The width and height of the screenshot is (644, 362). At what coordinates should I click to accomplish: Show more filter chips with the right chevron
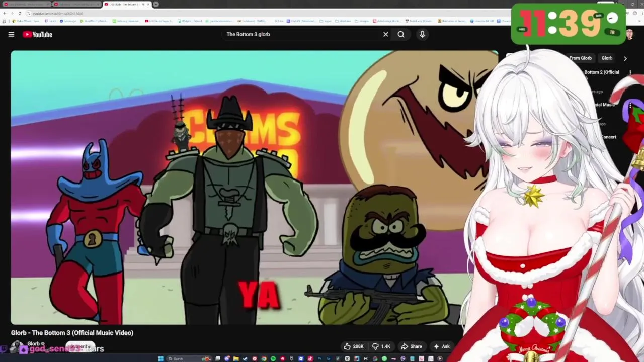coord(625,58)
